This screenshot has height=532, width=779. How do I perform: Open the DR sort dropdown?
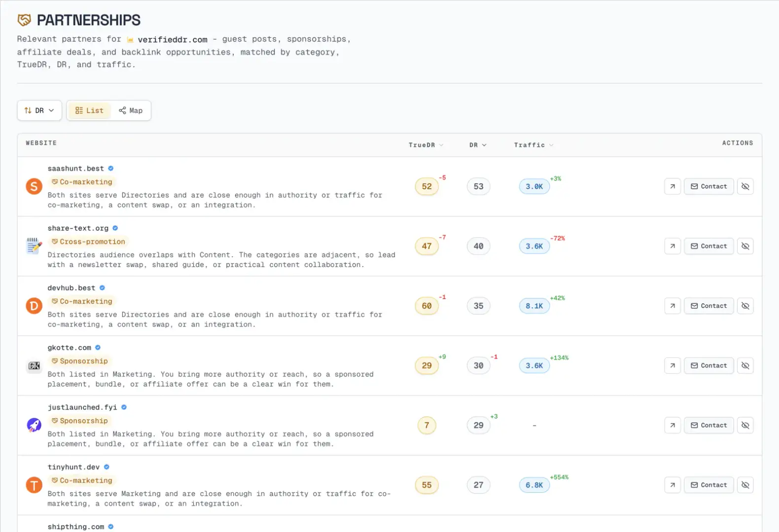(39, 110)
